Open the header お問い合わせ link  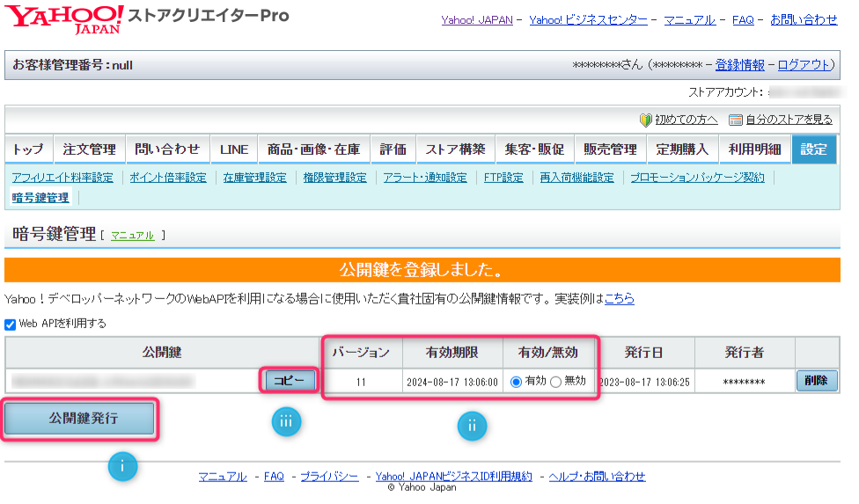pyautogui.click(x=804, y=20)
